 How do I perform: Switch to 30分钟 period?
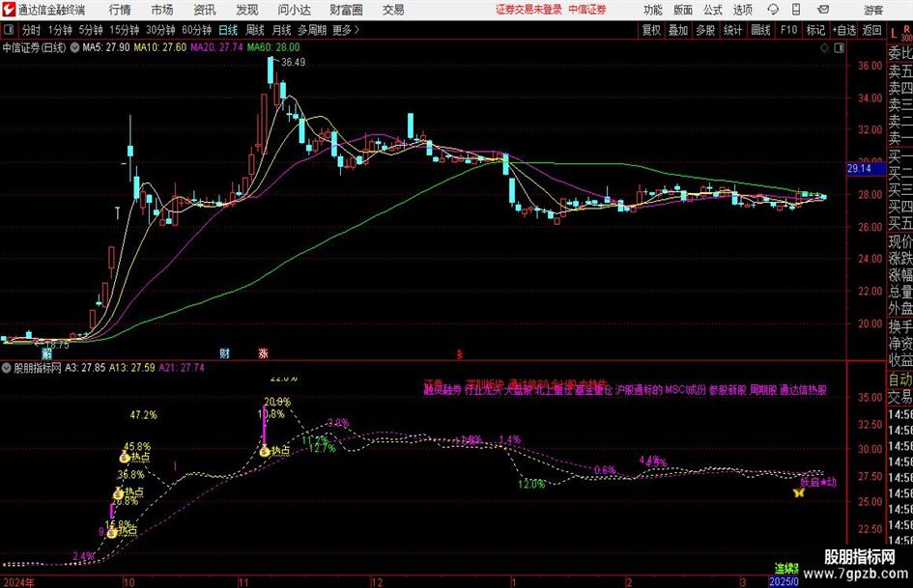tap(160, 30)
